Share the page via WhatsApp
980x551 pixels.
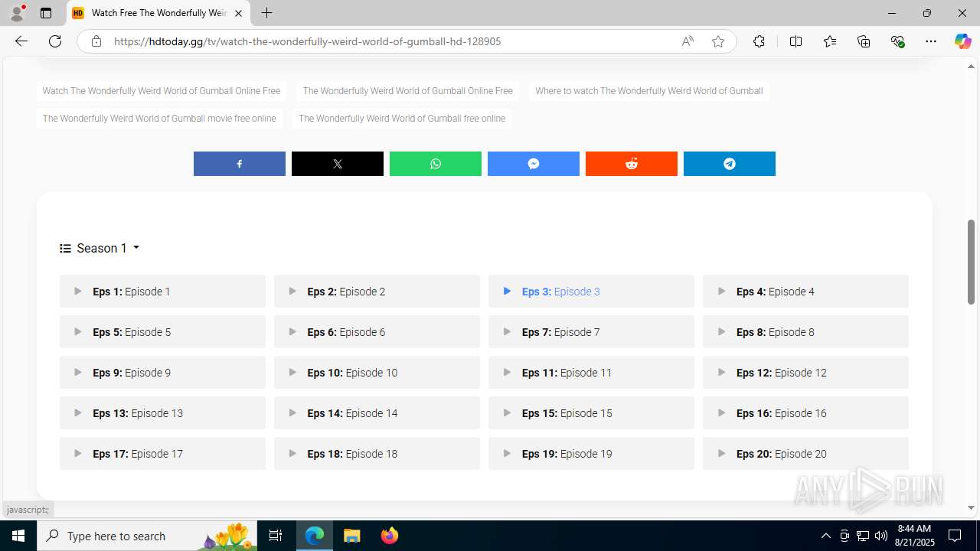pos(436,164)
